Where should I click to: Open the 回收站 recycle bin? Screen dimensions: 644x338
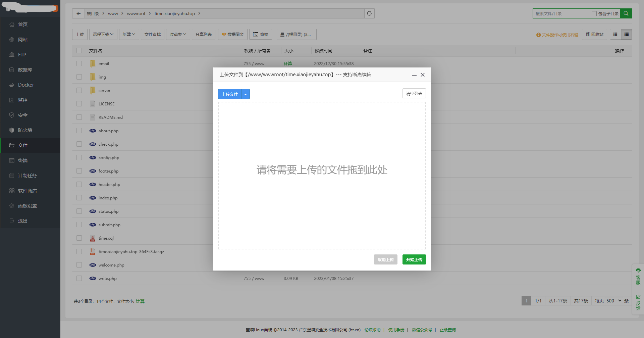coord(594,34)
